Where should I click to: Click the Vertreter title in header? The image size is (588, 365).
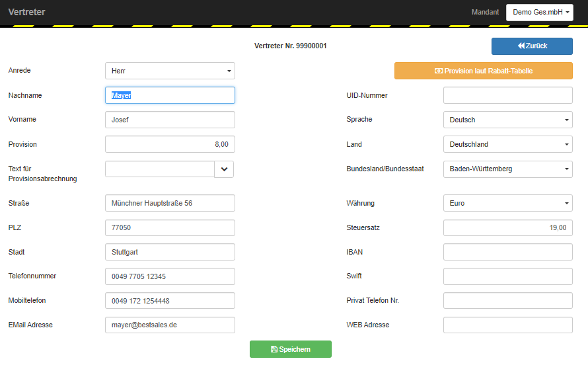point(26,12)
